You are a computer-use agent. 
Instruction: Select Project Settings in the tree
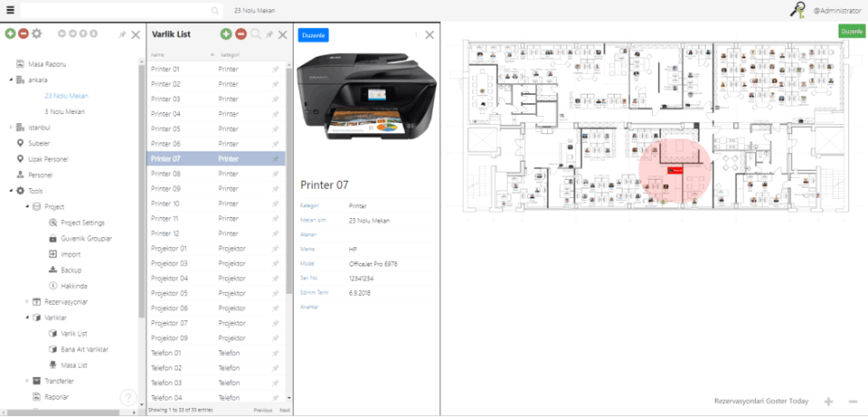pos(82,223)
